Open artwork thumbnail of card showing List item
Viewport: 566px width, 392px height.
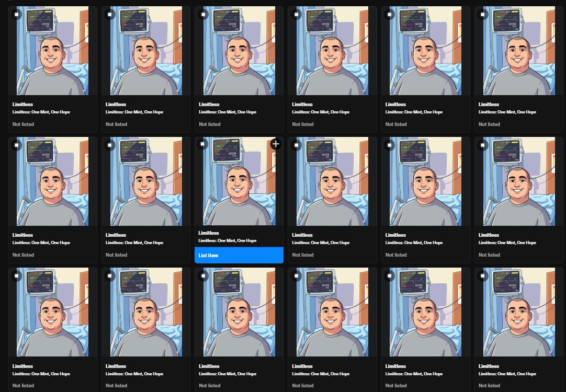point(239,181)
